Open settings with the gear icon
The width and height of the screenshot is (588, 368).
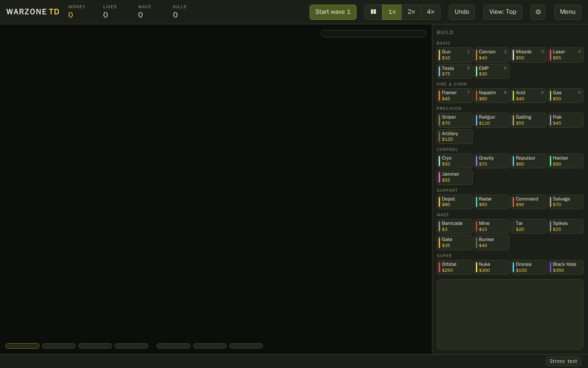tap(538, 12)
